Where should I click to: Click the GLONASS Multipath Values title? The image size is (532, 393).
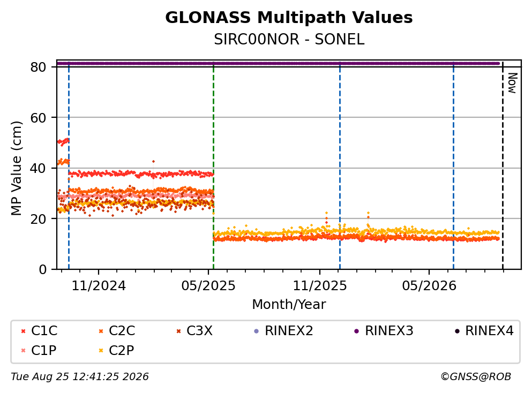pos(289,18)
